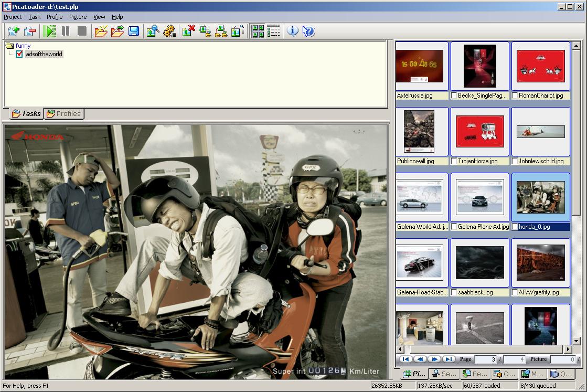Jump to last thumbnail page
Viewport: 587px width, 392px height.
coord(449,359)
